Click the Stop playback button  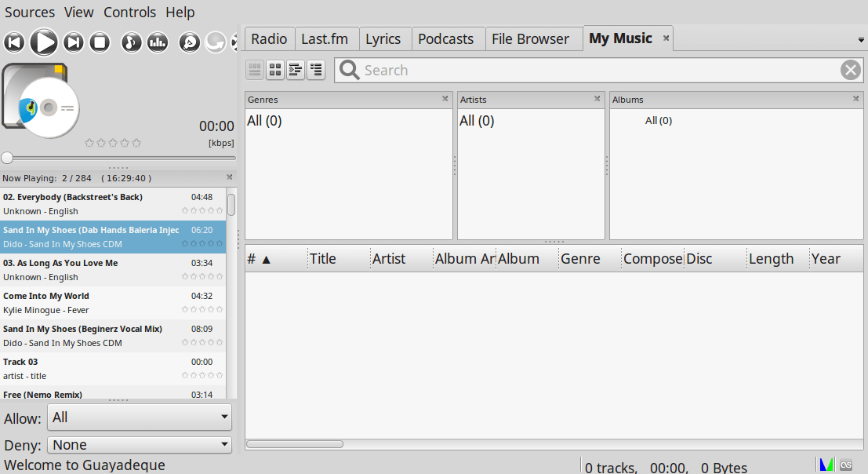point(100,42)
